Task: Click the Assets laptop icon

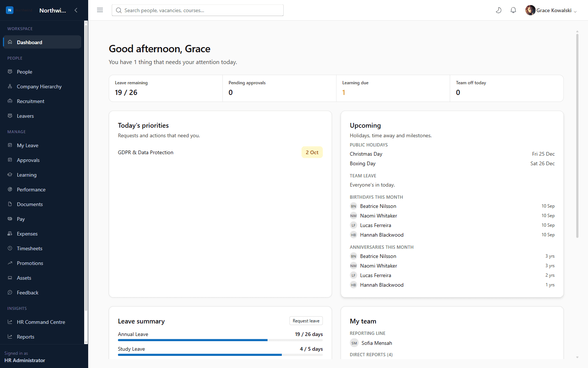Action: [x=10, y=278]
